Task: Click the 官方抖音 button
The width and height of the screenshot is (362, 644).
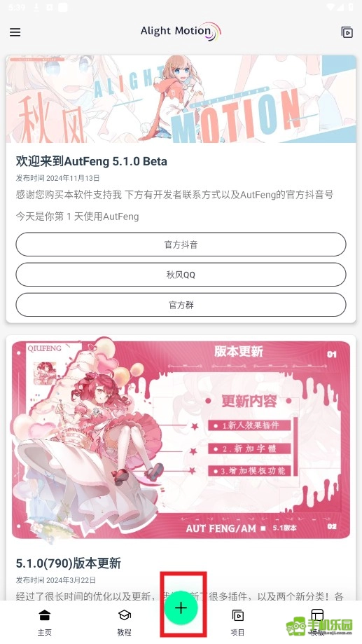Action: click(x=181, y=245)
